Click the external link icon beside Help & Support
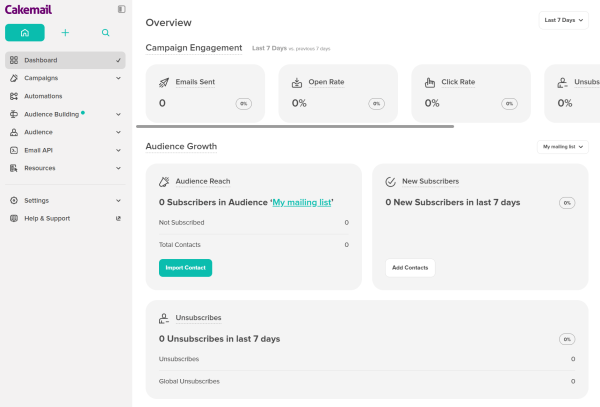Image resolution: width=600 pixels, height=407 pixels. [118, 218]
